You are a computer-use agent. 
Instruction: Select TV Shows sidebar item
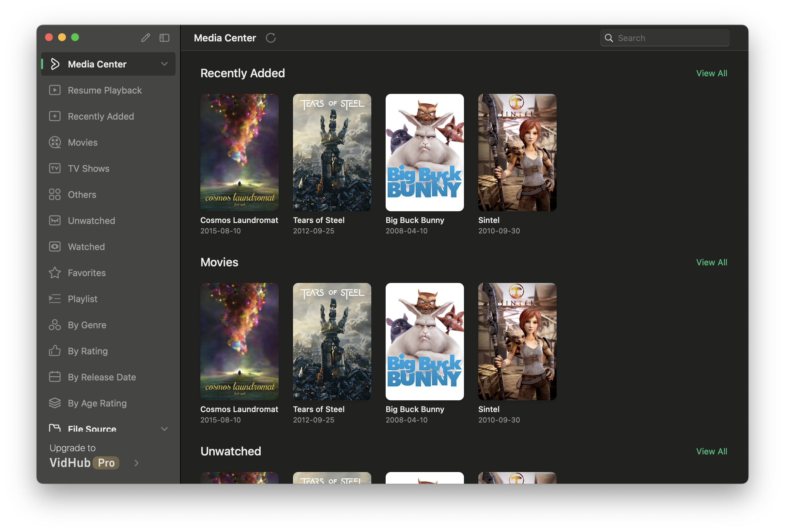pos(108,168)
